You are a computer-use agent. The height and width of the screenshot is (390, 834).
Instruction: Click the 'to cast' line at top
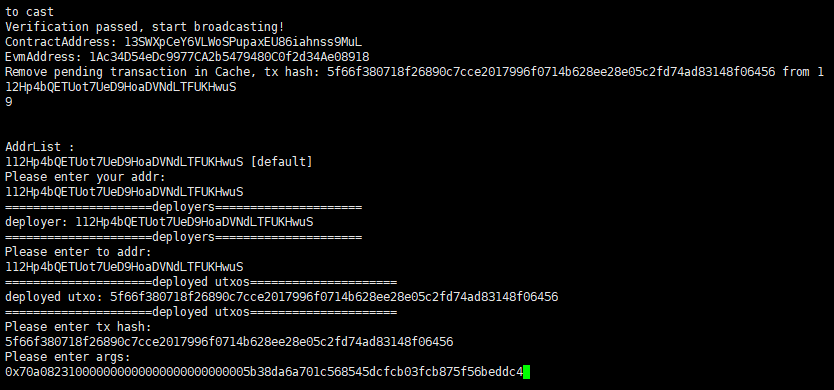tap(30, 12)
